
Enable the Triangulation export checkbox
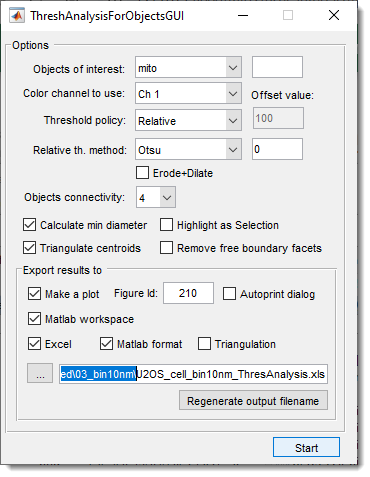[x=204, y=344]
